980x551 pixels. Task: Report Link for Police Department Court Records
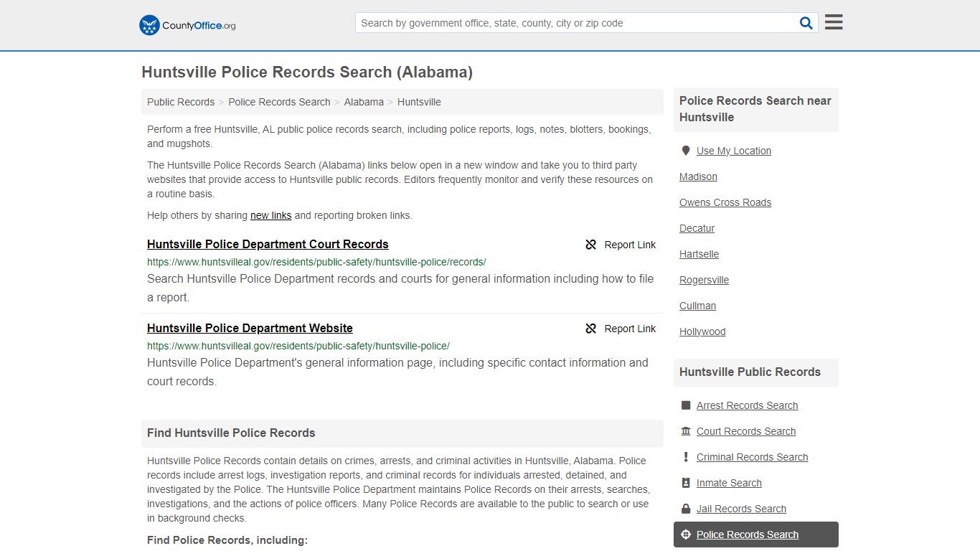point(621,245)
